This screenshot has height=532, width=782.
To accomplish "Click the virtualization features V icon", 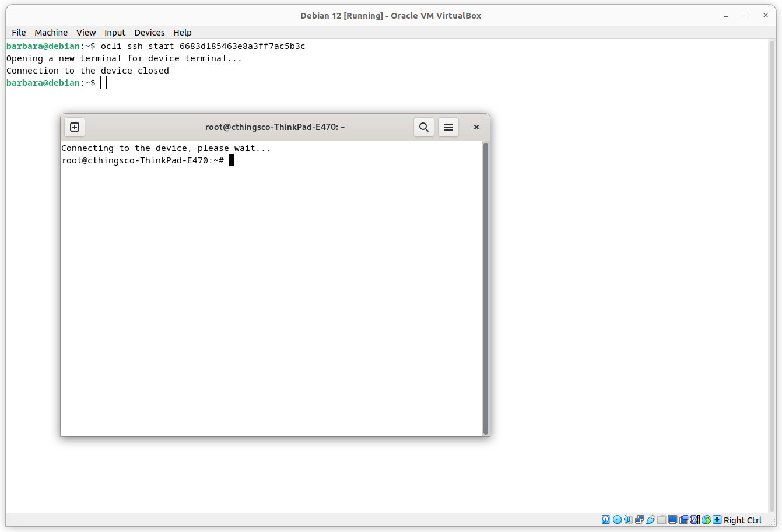I will 694,519.
